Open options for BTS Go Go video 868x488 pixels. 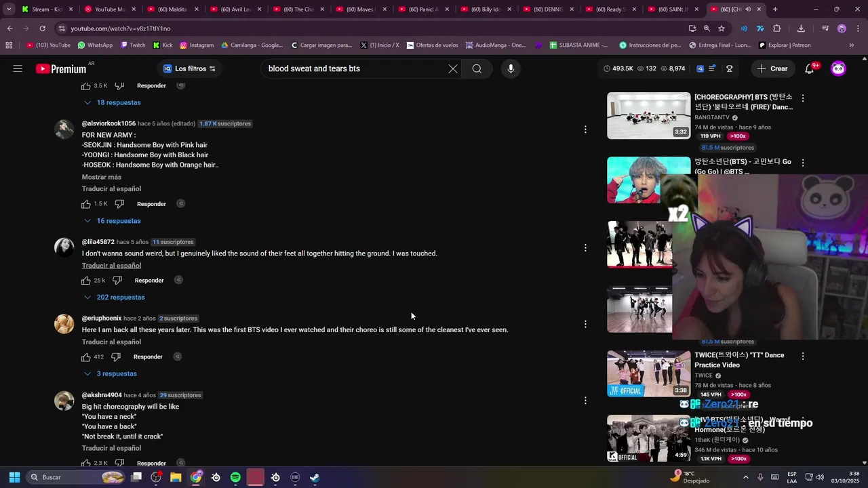803,163
